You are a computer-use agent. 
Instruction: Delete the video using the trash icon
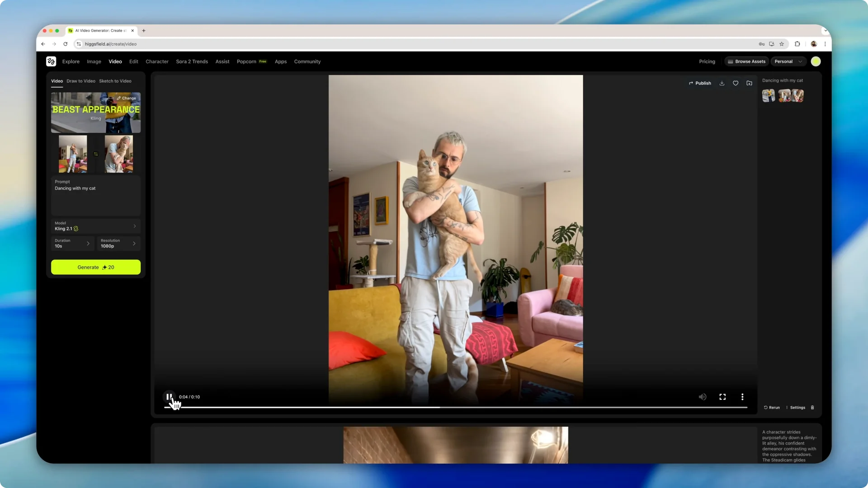812,407
